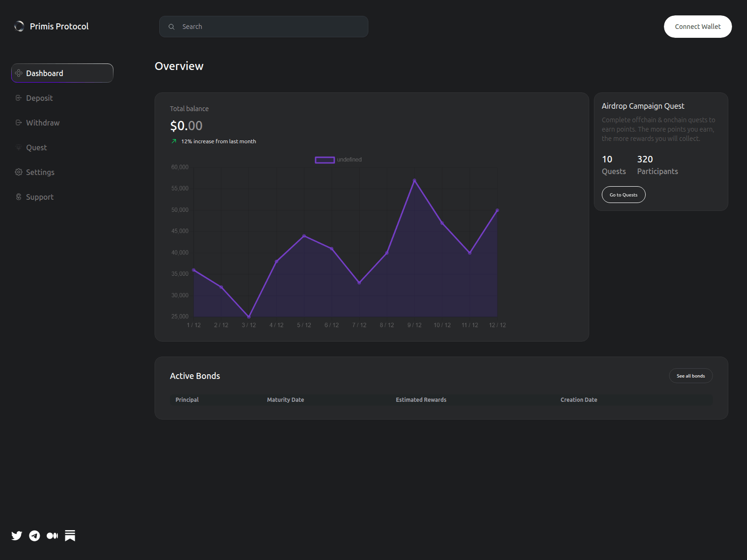The width and height of the screenshot is (747, 560).
Task: Click the 'undefined' legend label
Action: pos(349,160)
